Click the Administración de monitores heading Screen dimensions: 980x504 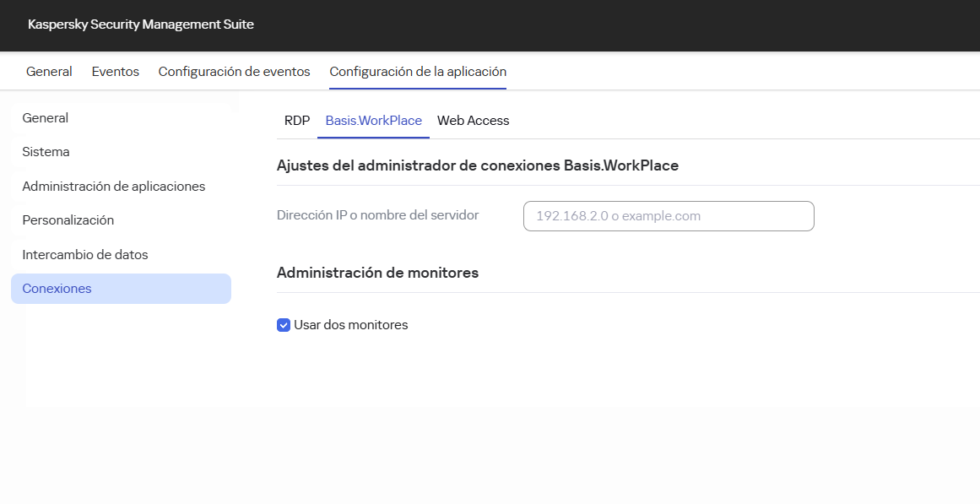[x=377, y=273]
